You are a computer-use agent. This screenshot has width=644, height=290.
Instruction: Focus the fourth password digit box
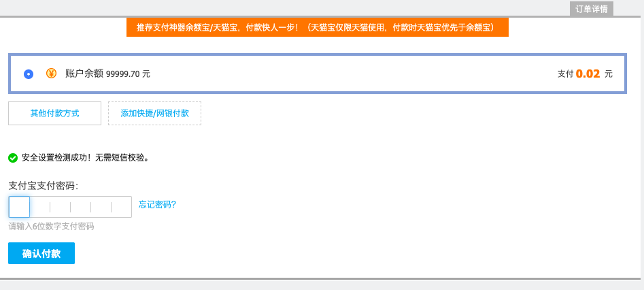click(80, 207)
